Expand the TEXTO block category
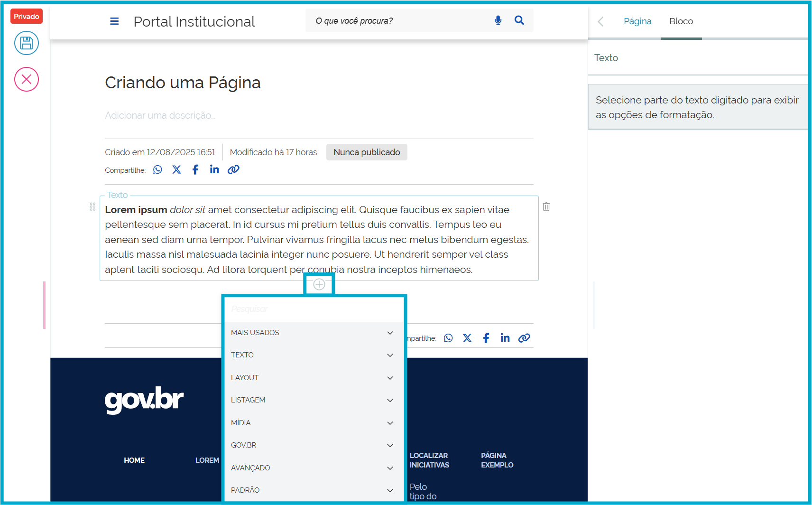This screenshot has width=812, height=505. (313, 355)
